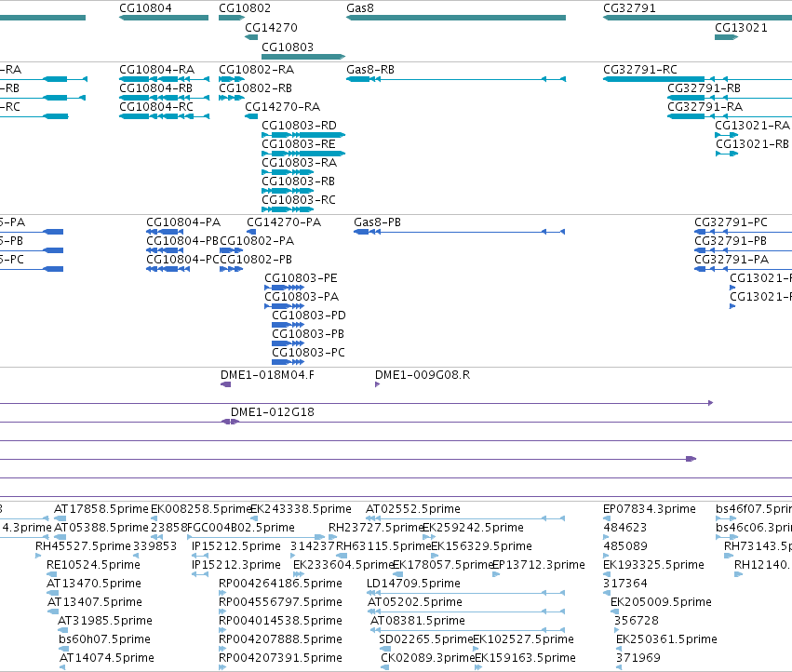Select EST EP13712.3prime label
The height and width of the screenshot is (672, 792).
(539, 565)
